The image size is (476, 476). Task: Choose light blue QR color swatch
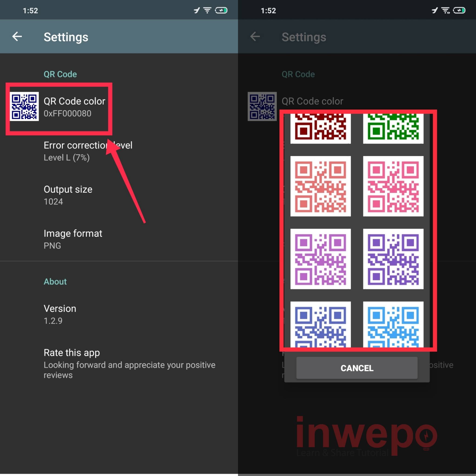coord(393,325)
